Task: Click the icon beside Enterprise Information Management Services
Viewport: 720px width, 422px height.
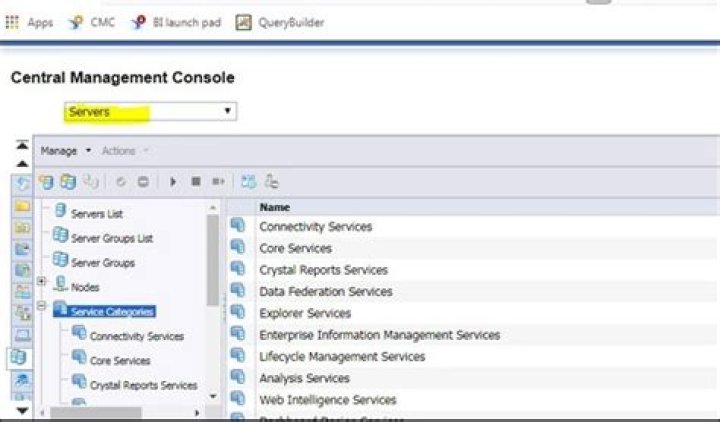Action: (238, 333)
